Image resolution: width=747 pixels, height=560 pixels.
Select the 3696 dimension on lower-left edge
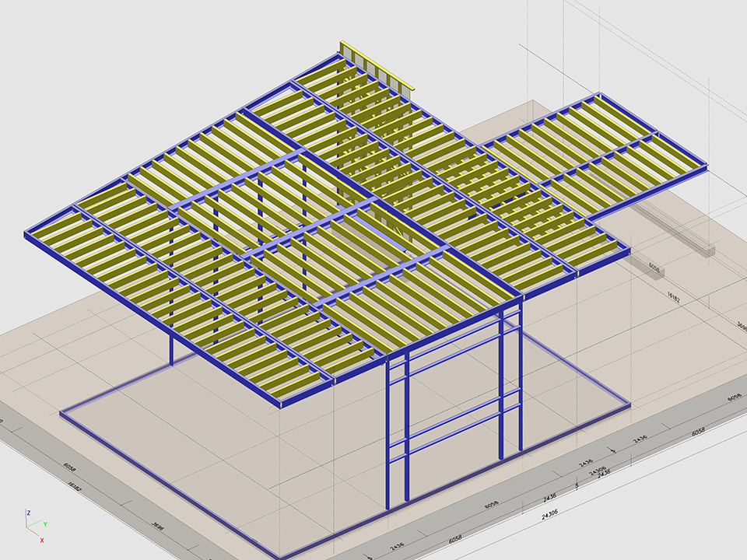(x=157, y=527)
